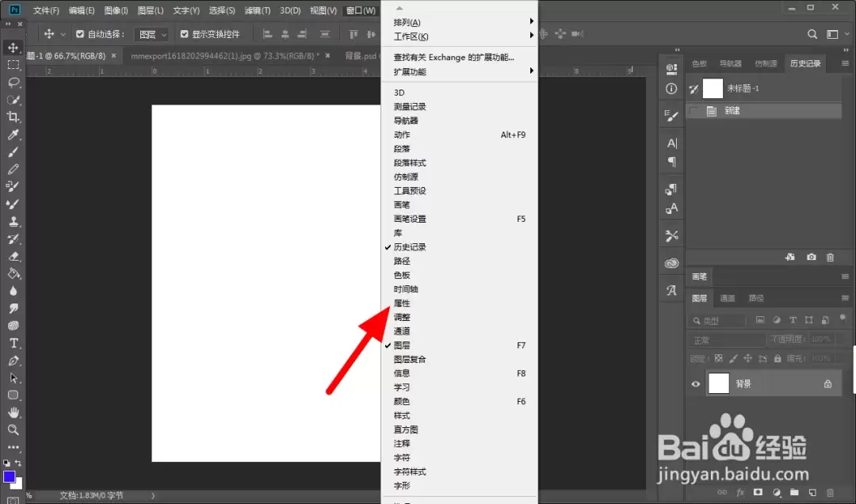Open the 文件(F) menu

point(46,10)
